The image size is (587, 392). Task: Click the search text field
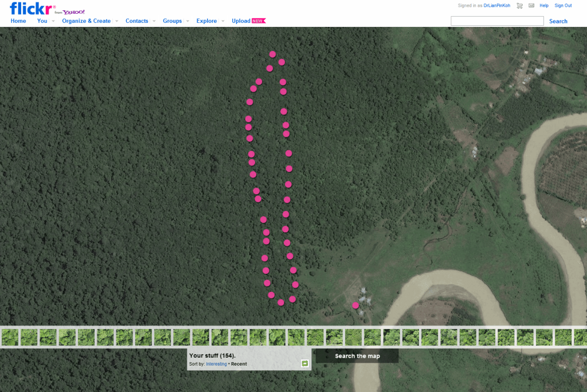(x=497, y=21)
